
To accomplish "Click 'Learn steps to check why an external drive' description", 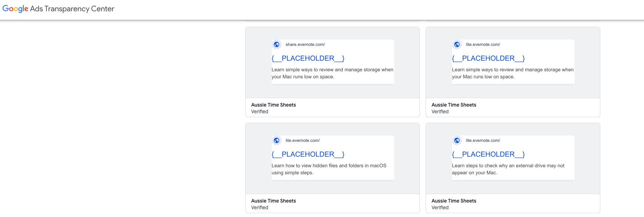I will click(x=508, y=169).
